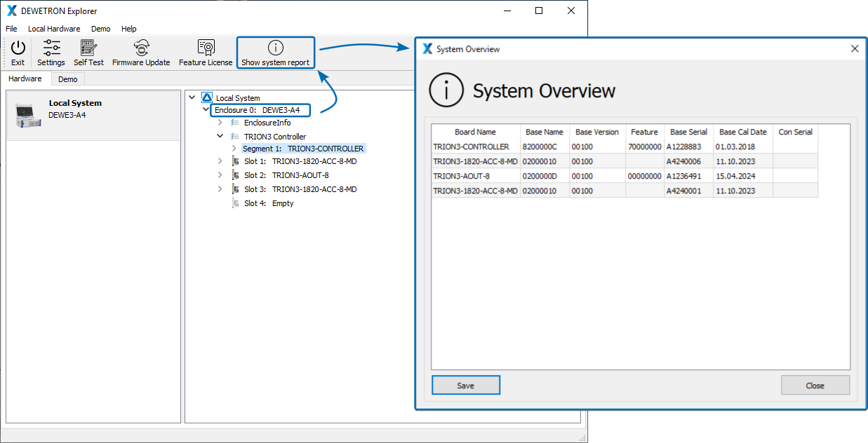The height and width of the screenshot is (443, 868).
Task: Switch to the Demo tab
Action: (x=68, y=79)
